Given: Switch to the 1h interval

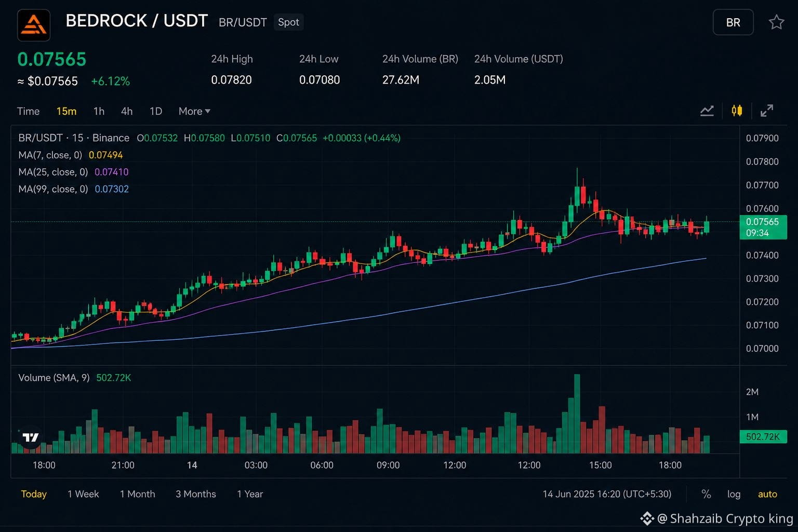Looking at the screenshot, I should [x=99, y=111].
